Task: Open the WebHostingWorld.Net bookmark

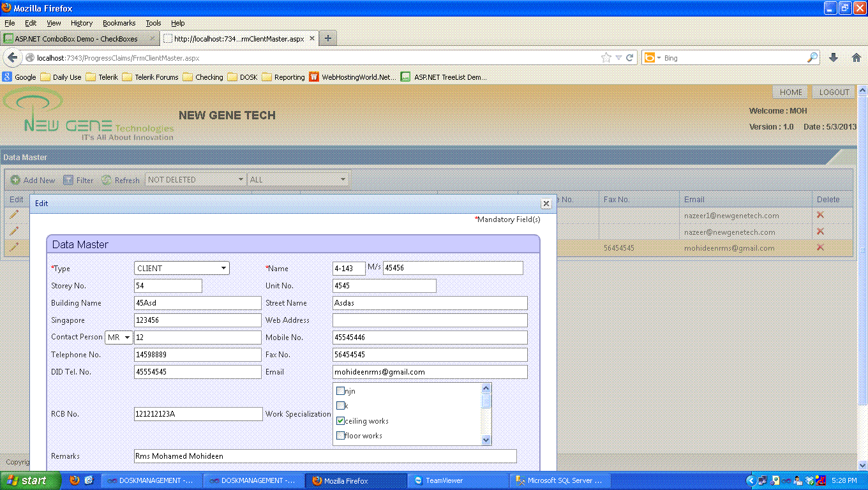Action: tap(352, 77)
